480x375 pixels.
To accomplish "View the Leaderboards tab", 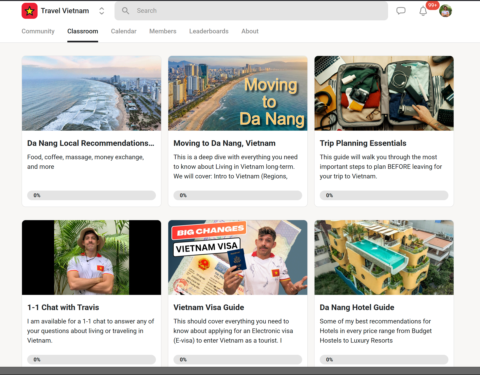I will [x=209, y=31].
